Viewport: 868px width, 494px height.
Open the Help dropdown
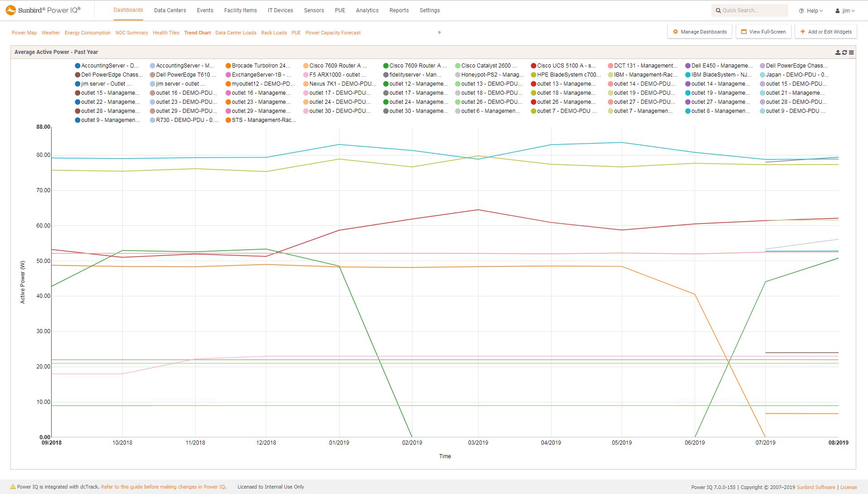click(x=810, y=10)
